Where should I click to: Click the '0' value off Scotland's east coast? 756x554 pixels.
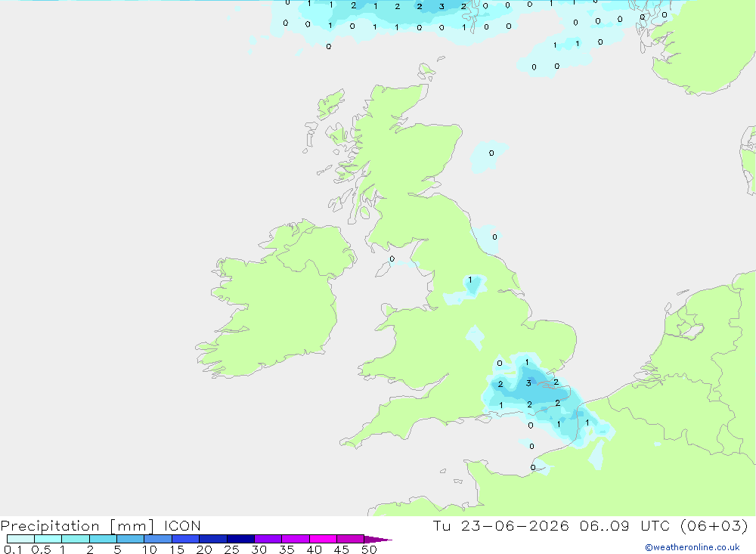(491, 153)
